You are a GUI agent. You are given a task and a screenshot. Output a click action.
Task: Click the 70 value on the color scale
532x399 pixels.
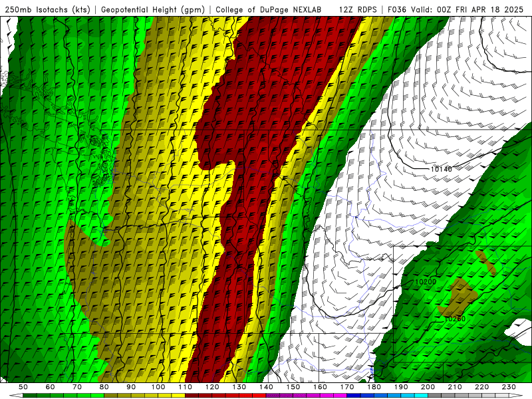pos(77,387)
